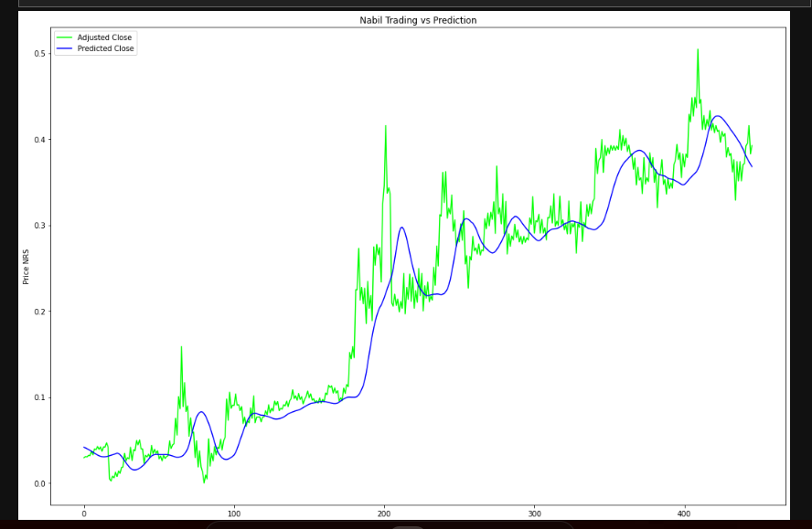Click the 0.5 tick label on y-axis

point(40,54)
